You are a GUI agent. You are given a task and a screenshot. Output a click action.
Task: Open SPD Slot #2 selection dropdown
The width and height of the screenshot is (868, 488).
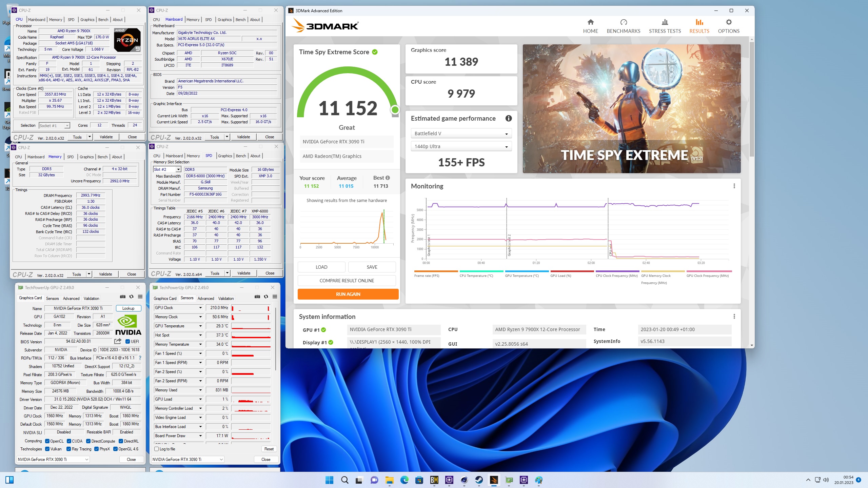pos(167,169)
